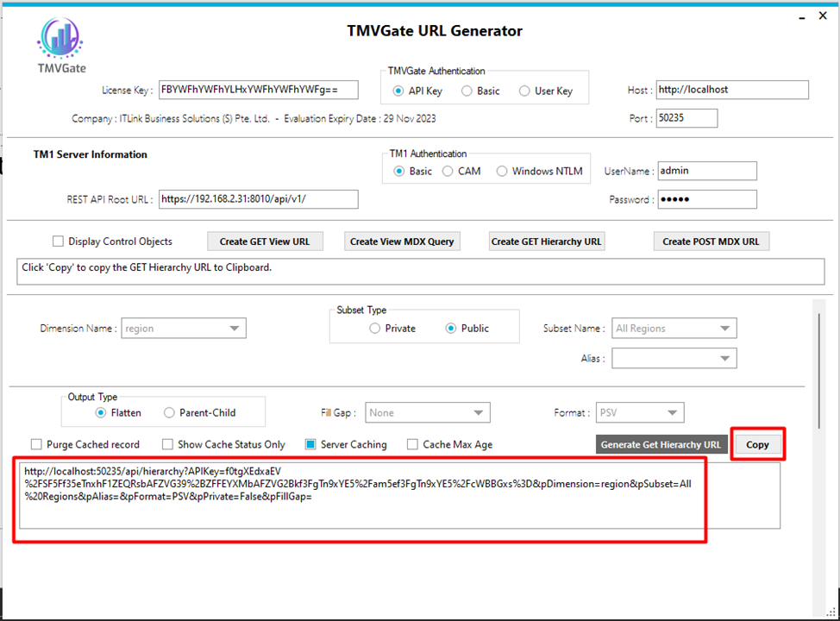Copy the generated hierarchy URL

point(757,445)
